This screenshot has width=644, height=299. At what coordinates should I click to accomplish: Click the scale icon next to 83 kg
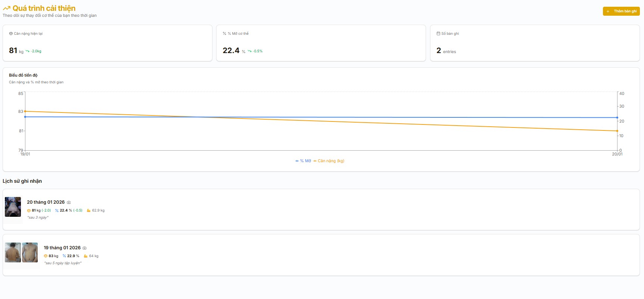46,256
